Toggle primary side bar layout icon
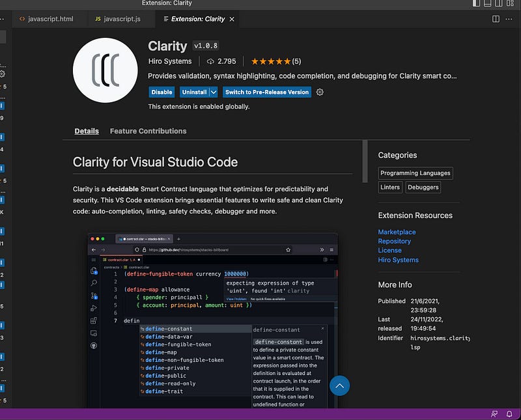 tap(476, 3)
